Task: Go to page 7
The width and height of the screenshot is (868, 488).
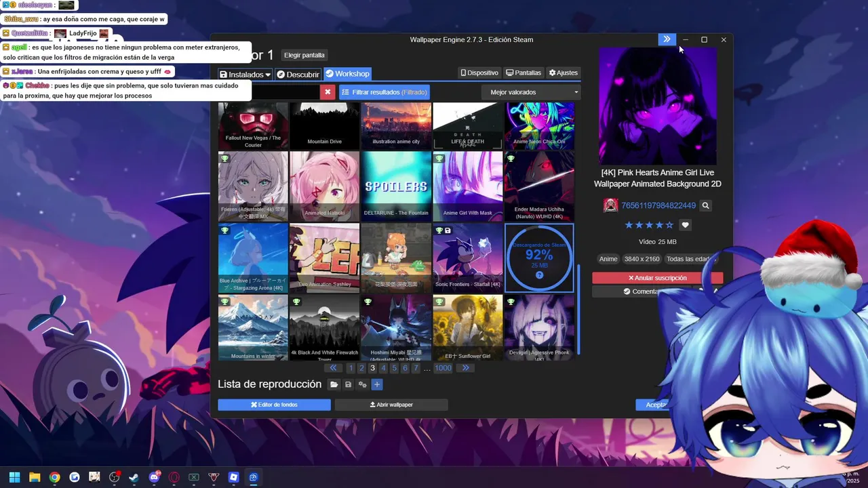Action: pyautogui.click(x=416, y=368)
